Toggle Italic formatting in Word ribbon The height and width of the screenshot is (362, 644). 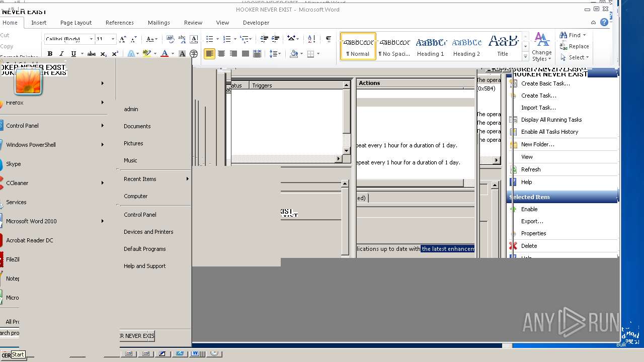pos(61,54)
